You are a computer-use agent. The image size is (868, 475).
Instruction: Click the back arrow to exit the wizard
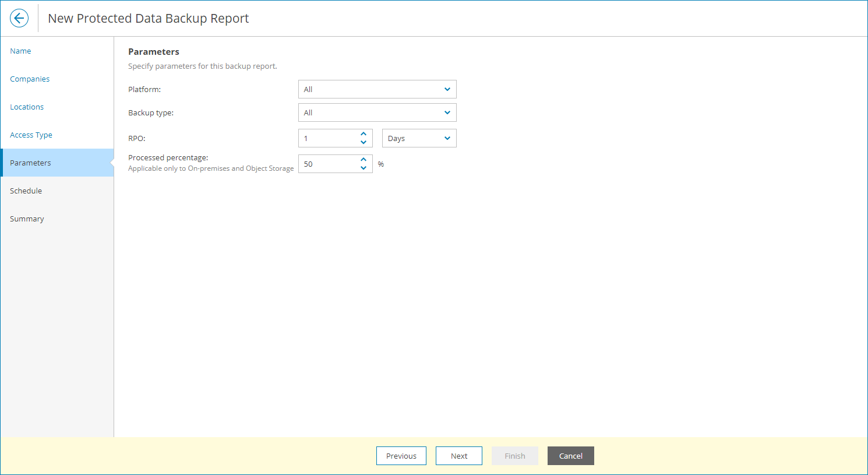coord(19,18)
